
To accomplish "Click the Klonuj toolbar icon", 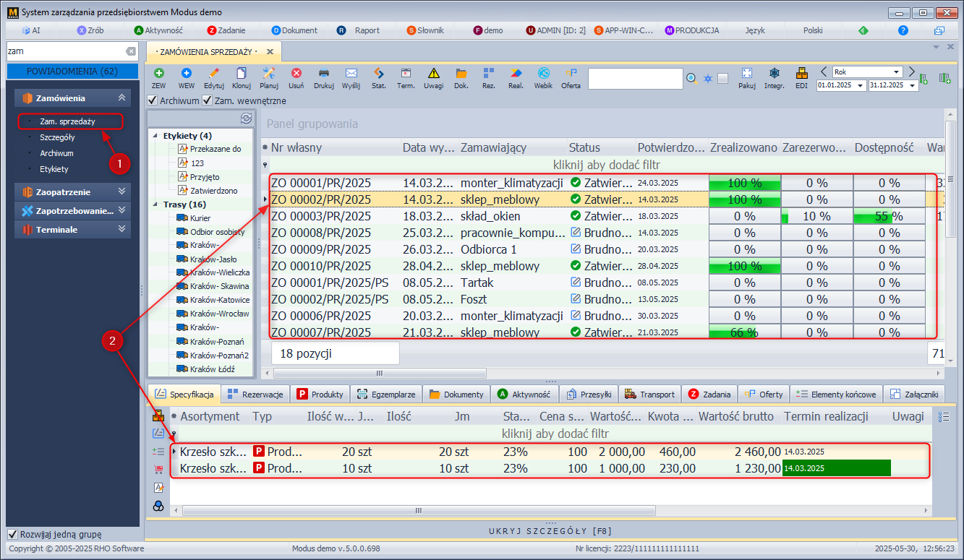I will click(242, 74).
